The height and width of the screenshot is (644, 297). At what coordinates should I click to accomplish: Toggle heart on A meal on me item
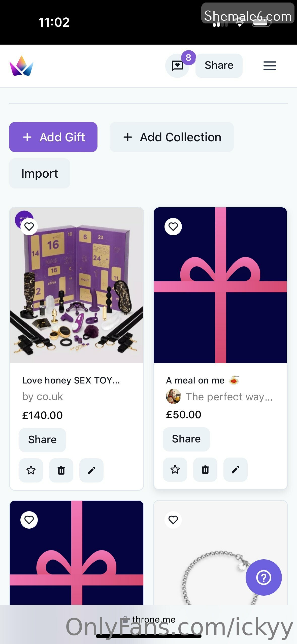[173, 227]
